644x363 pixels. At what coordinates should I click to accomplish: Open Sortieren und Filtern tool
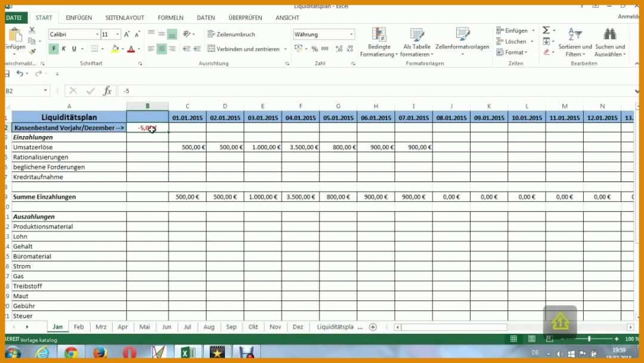click(575, 43)
